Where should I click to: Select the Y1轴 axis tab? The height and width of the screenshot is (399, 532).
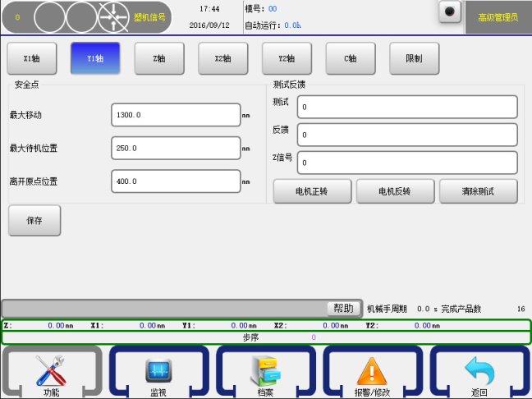click(x=95, y=58)
